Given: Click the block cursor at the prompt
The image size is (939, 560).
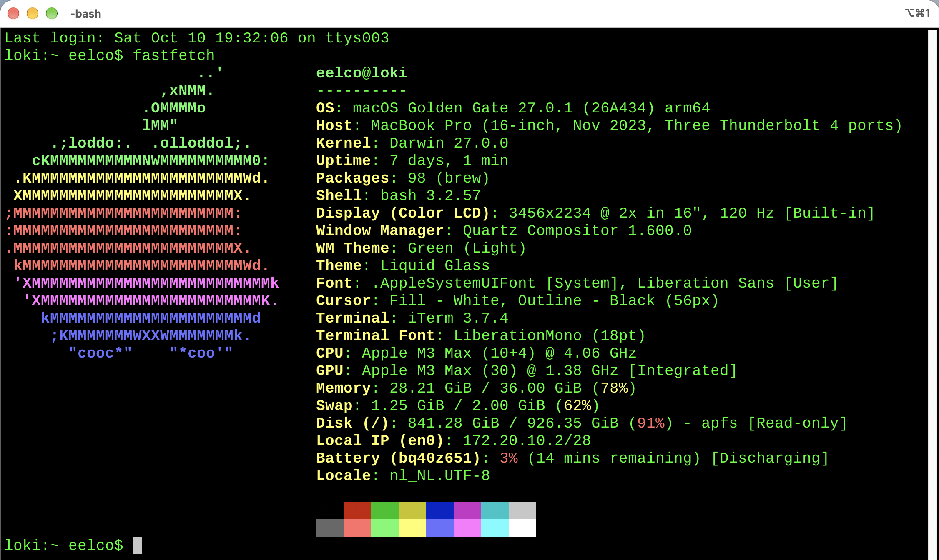Looking at the screenshot, I should [137, 545].
